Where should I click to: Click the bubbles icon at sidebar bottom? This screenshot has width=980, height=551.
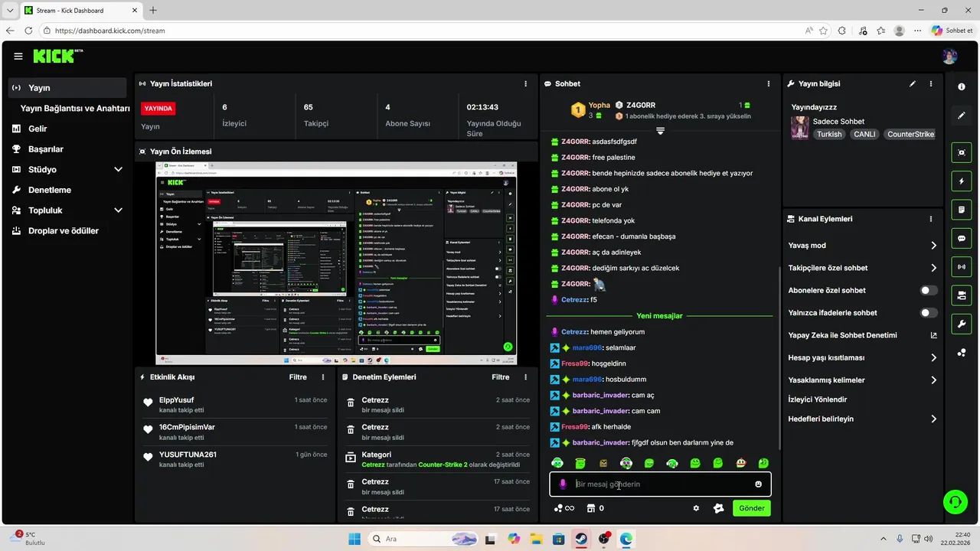pyautogui.click(x=962, y=352)
